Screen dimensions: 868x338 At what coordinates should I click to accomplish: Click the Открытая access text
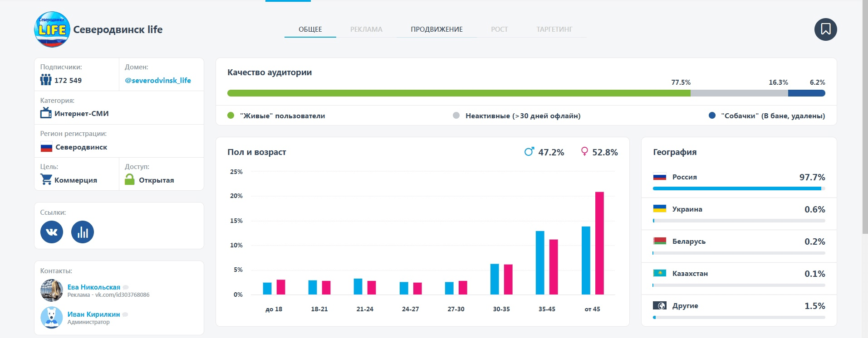[157, 180]
